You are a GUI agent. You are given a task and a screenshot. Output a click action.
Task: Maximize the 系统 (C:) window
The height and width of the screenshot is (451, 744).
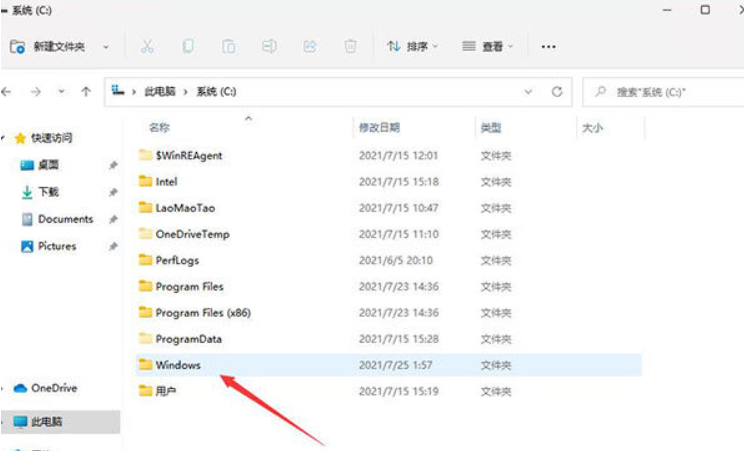[x=705, y=9]
